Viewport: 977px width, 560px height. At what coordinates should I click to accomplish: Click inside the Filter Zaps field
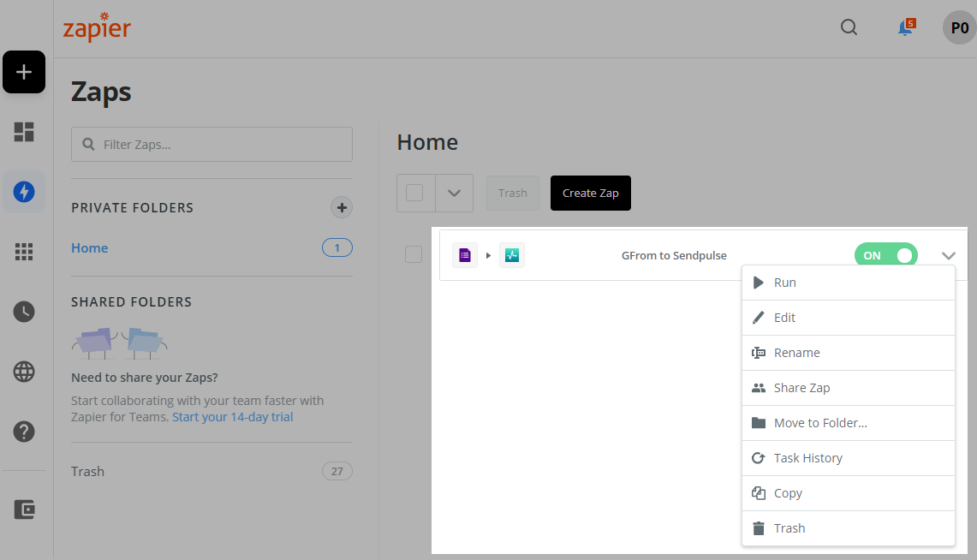(211, 144)
